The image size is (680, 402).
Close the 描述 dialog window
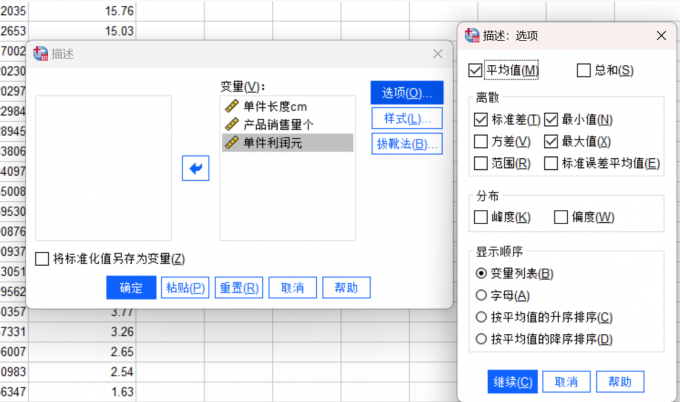click(x=438, y=54)
